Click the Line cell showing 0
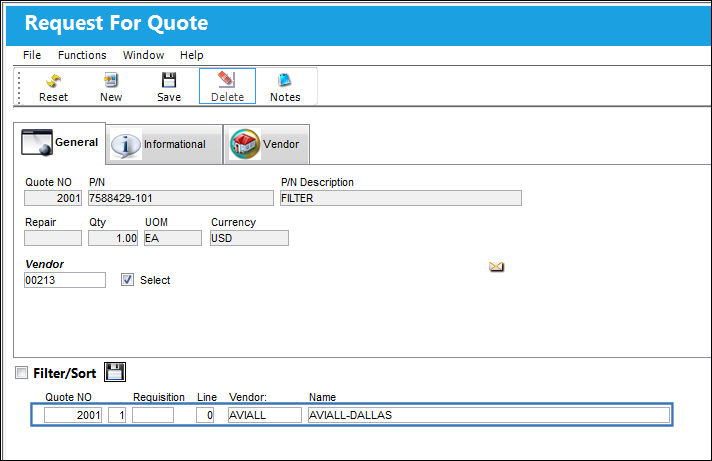Viewport: 712px width, 461px height. click(205, 415)
